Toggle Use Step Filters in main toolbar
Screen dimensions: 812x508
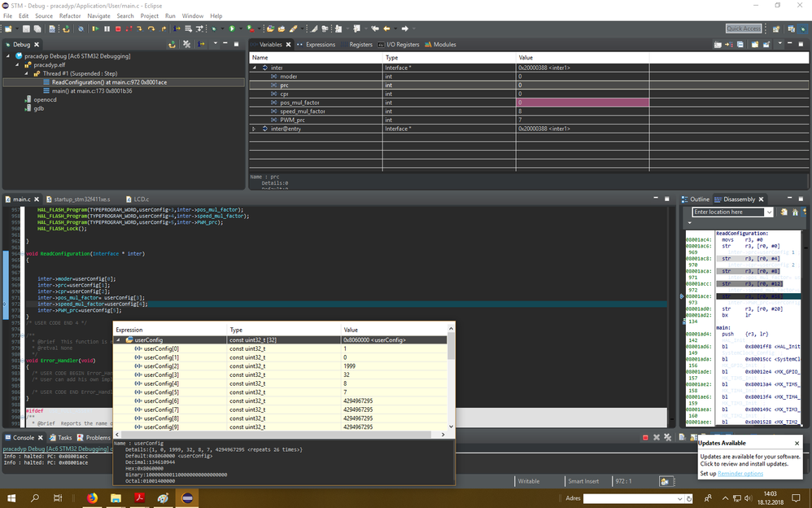click(x=198, y=28)
